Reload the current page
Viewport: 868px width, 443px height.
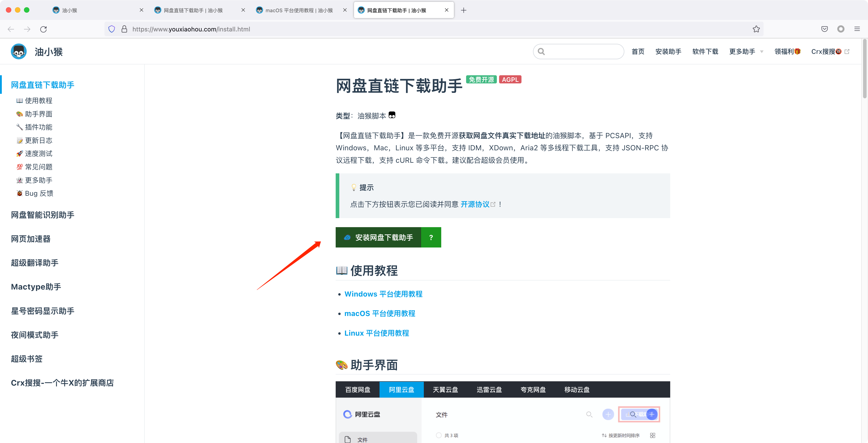click(43, 29)
